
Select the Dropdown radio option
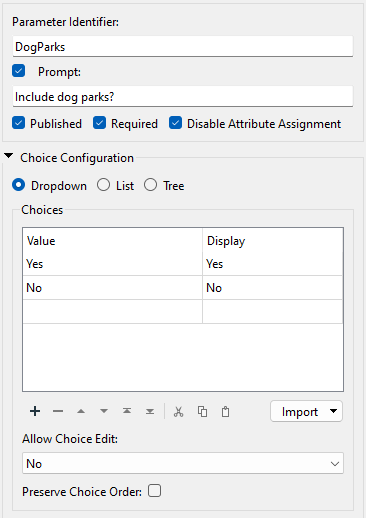[19, 185]
